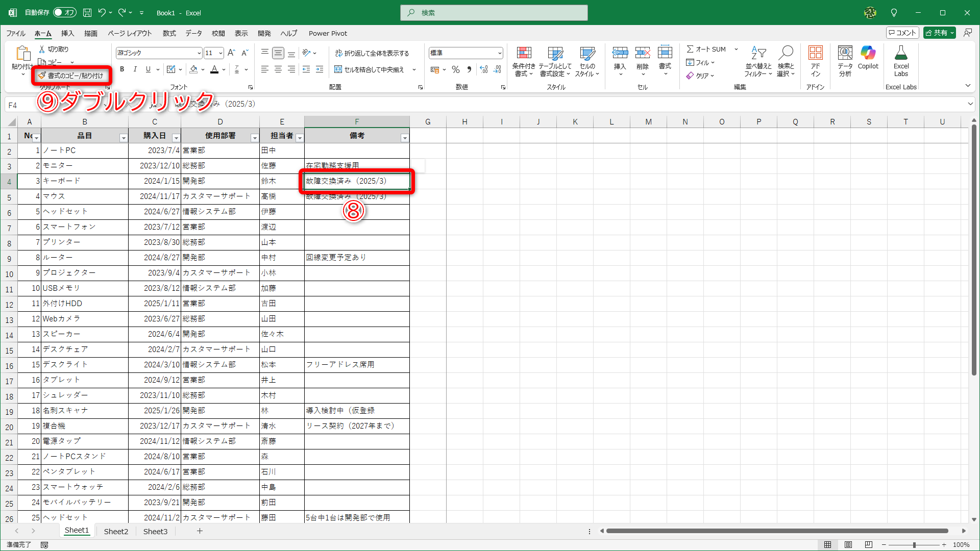
Task: Click the Find and Select (検索と選択) magnifier
Action: point(786,53)
